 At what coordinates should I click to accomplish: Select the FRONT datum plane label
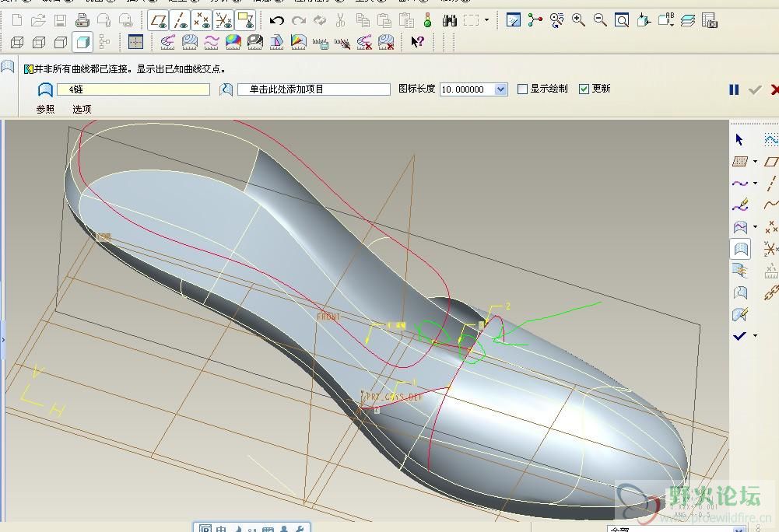click(x=328, y=317)
